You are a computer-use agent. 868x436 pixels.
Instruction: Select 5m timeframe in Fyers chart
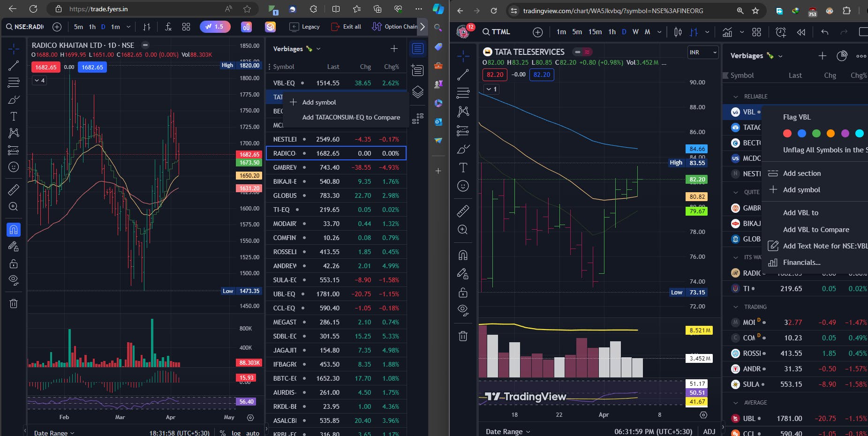tap(78, 27)
